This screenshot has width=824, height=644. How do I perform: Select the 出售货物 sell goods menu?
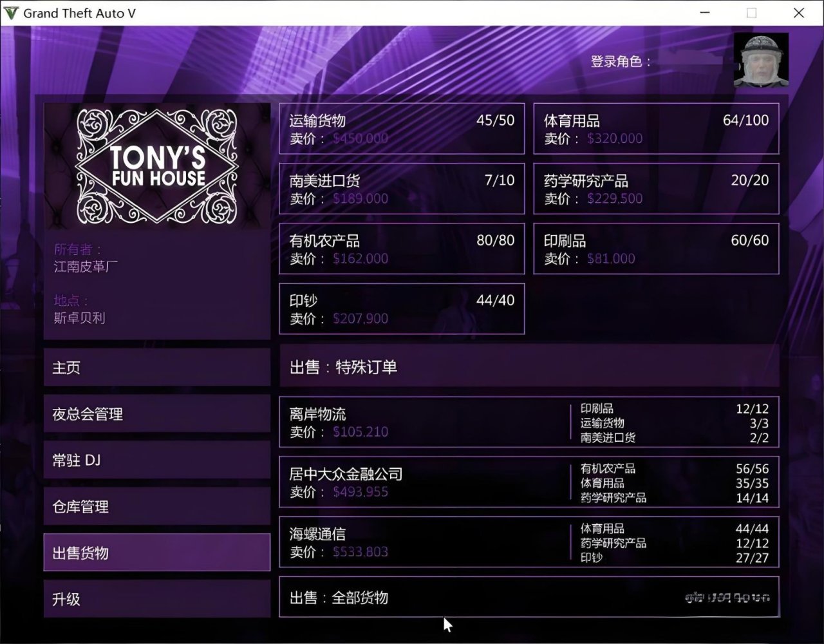(x=157, y=553)
